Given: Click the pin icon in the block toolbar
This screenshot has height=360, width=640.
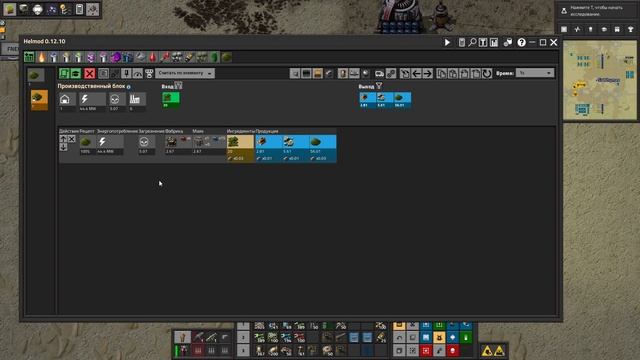Looking at the screenshot, I should 126,73.
